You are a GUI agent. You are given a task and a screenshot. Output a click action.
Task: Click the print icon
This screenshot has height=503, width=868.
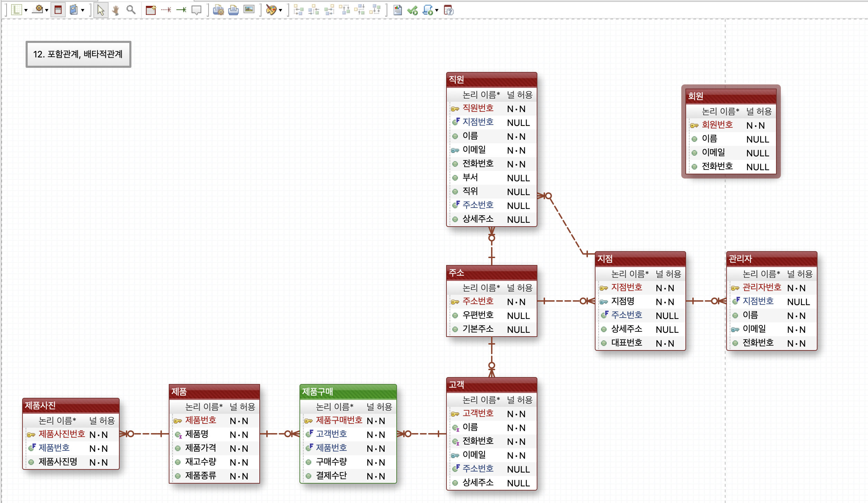(x=233, y=10)
